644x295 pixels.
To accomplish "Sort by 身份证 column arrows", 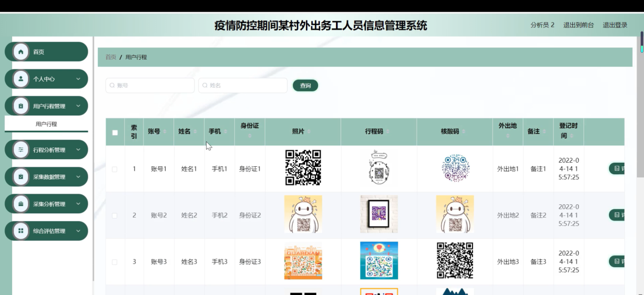I will (250, 136).
